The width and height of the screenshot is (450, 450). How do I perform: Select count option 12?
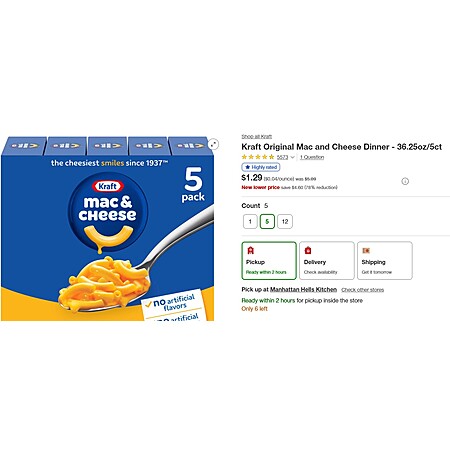click(x=285, y=222)
